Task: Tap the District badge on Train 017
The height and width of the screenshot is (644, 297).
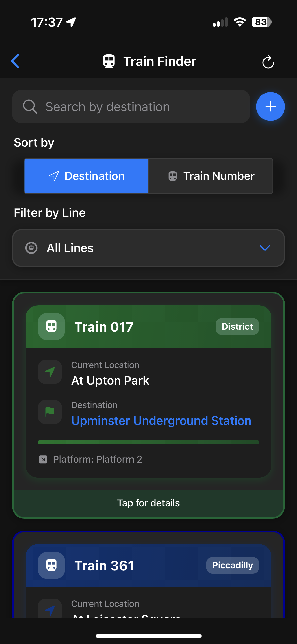Action: [x=237, y=326]
